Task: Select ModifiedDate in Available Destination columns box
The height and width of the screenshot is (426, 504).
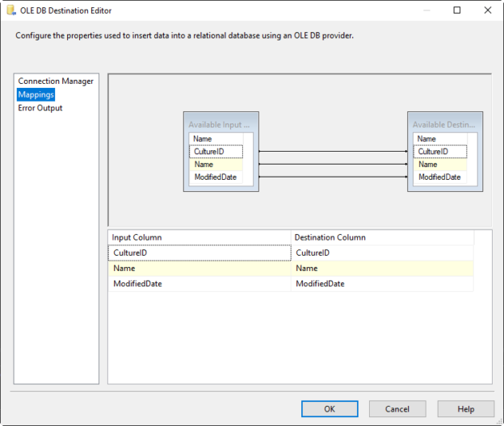Action: tap(440, 177)
